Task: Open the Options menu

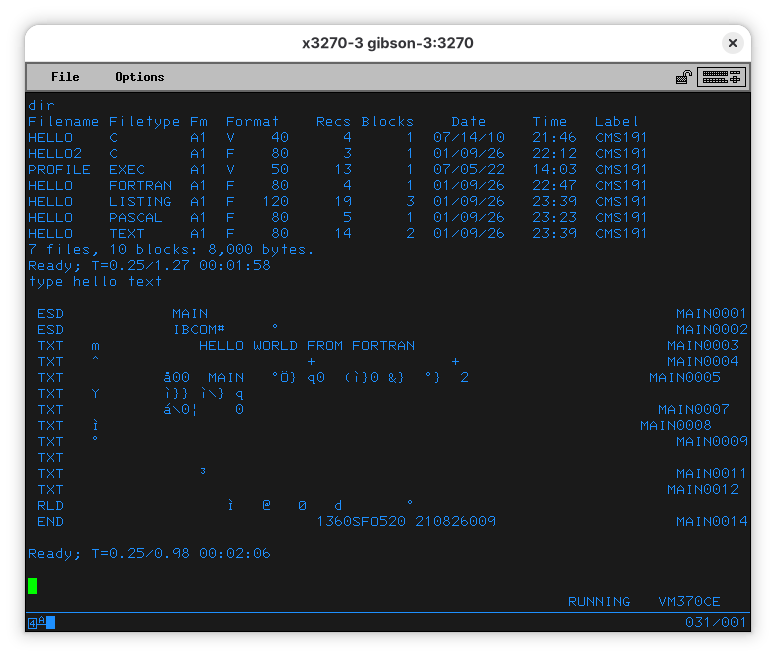Action: [x=139, y=77]
